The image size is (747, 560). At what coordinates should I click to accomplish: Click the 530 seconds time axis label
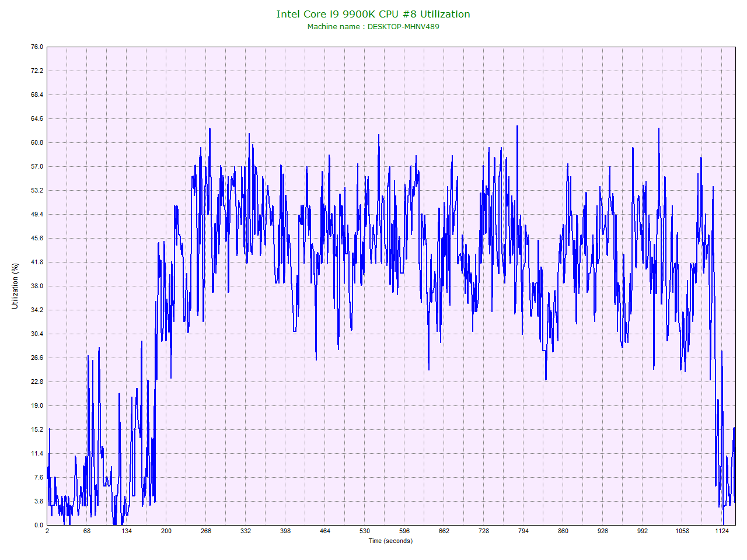coord(365,531)
